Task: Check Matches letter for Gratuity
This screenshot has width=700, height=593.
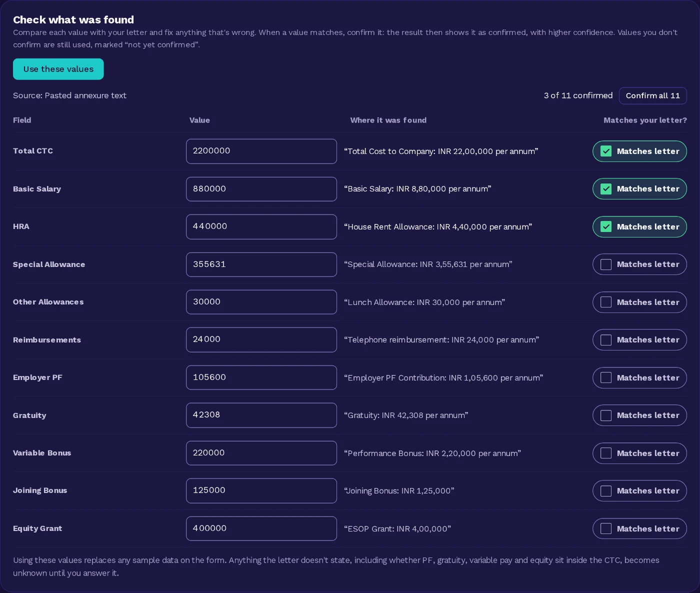Action: [x=639, y=415]
